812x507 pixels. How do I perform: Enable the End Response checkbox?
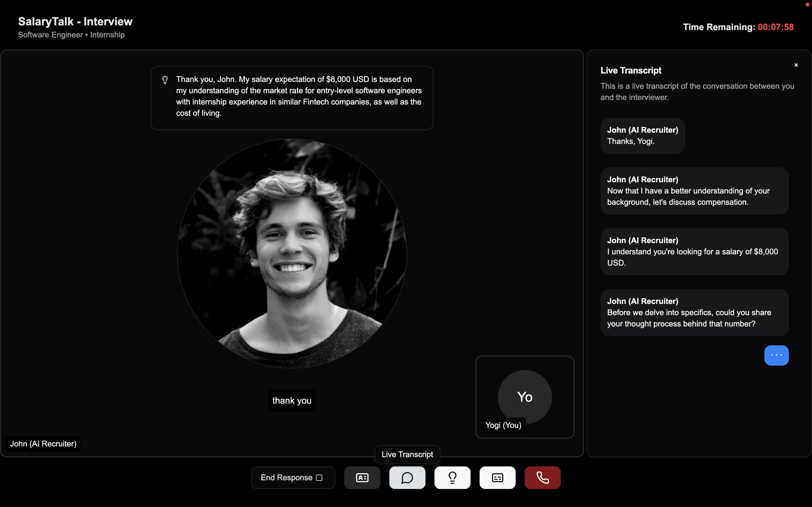tap(319, 477)
